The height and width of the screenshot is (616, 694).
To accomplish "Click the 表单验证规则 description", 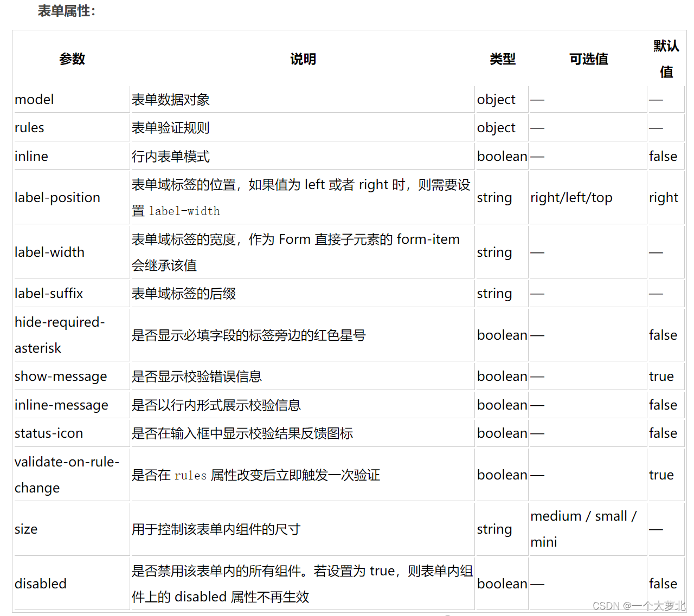I will coord(171,128).
